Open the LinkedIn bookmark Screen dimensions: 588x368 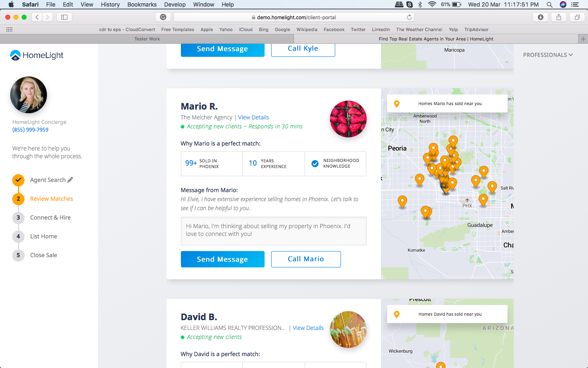(x=381, y=29)
